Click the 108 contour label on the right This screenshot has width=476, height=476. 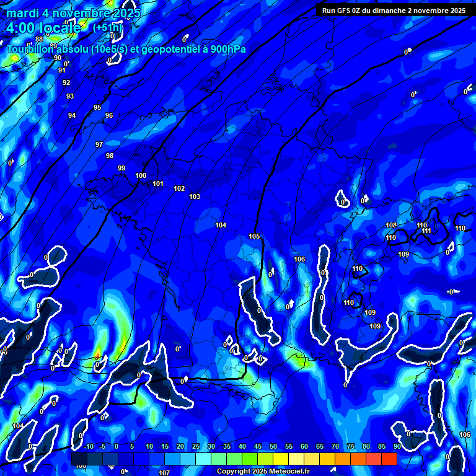click(x=391, y=225)
